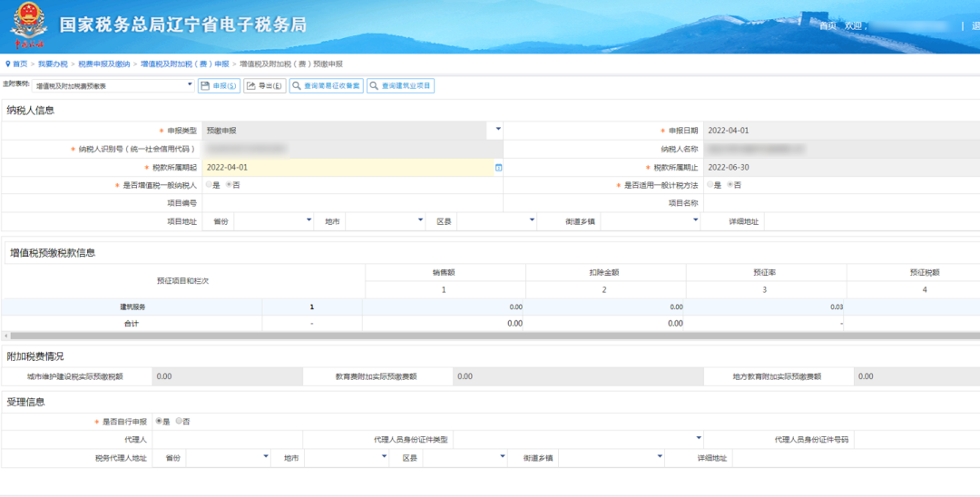Click 建筑服务 扣除金额 cell
The width and height of the screenshot is (980, 497).
point(605,307)
